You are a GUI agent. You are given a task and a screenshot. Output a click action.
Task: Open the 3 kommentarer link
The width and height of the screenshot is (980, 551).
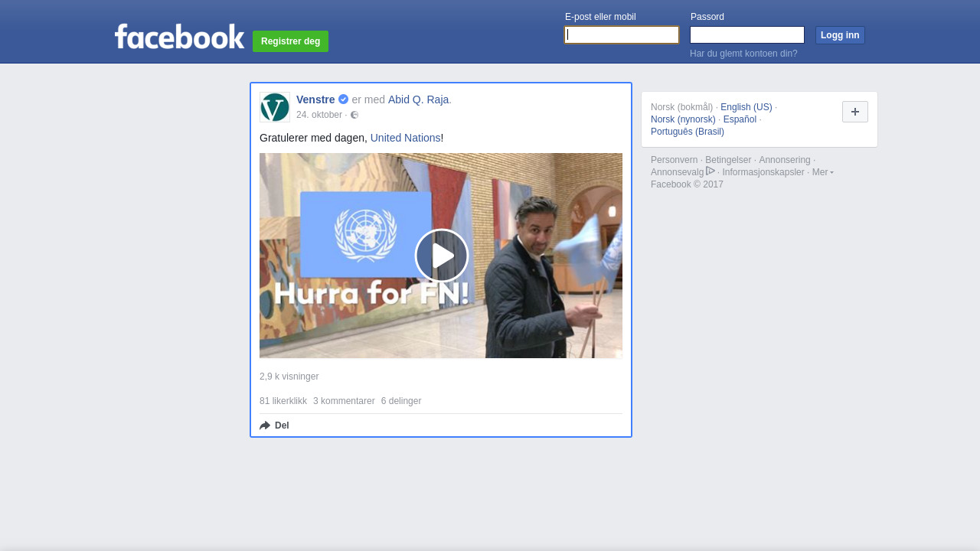pyautogui.click(x=344, y=401)
